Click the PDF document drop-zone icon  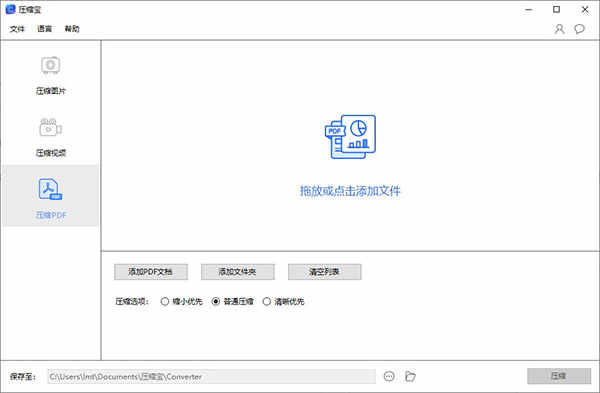pos(350,137)
